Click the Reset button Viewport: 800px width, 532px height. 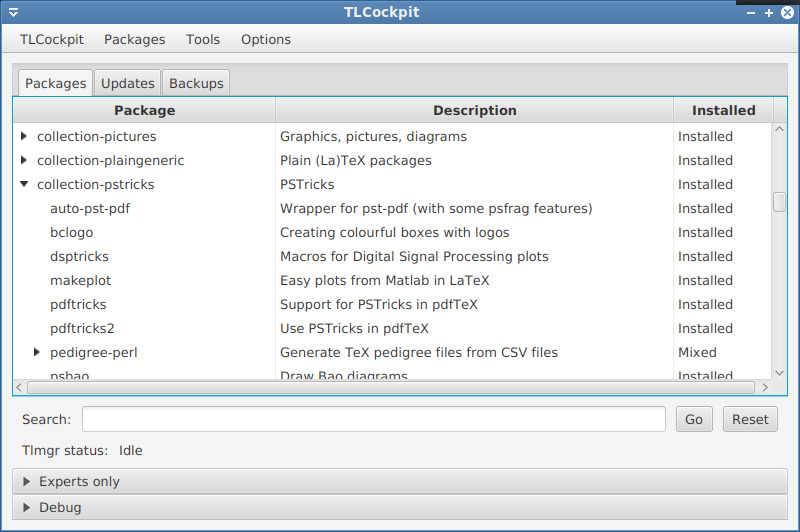click(x=750, y=420)
